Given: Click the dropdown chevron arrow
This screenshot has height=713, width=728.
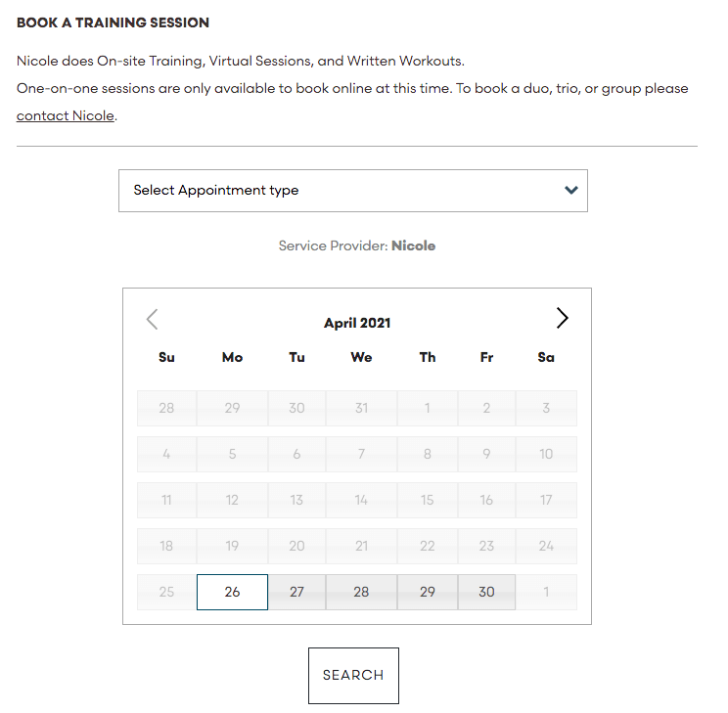Looking at the screenshot, I should 571,190.
